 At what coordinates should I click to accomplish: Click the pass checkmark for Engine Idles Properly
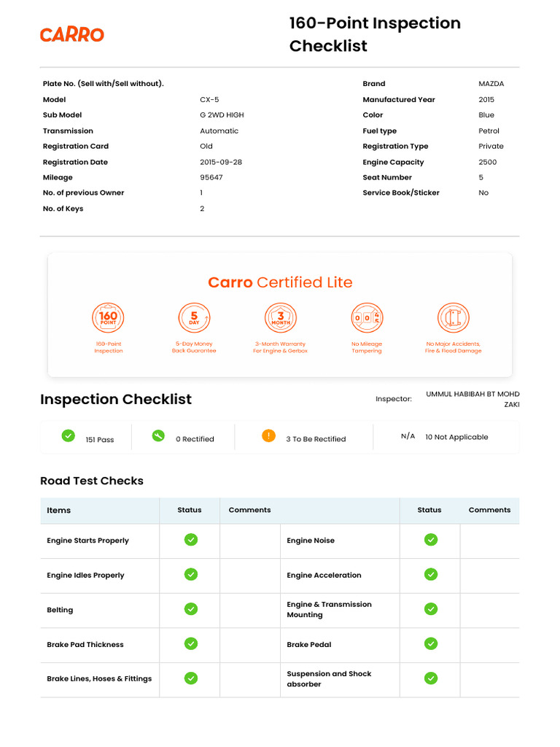click(191, 575)
